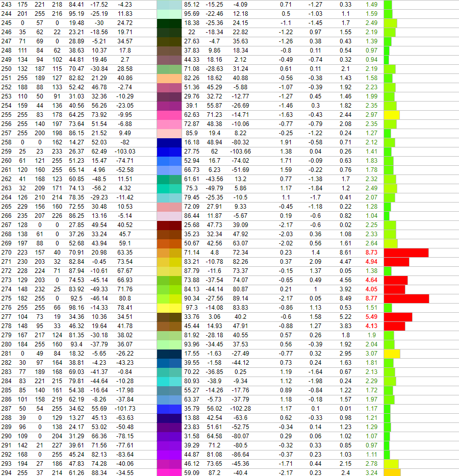Image resolution: width=459 pixels, height=476 pixels.
Task: Click the yellow swatch in row 276
Action: pyautogui.click(x=169, y=308)
